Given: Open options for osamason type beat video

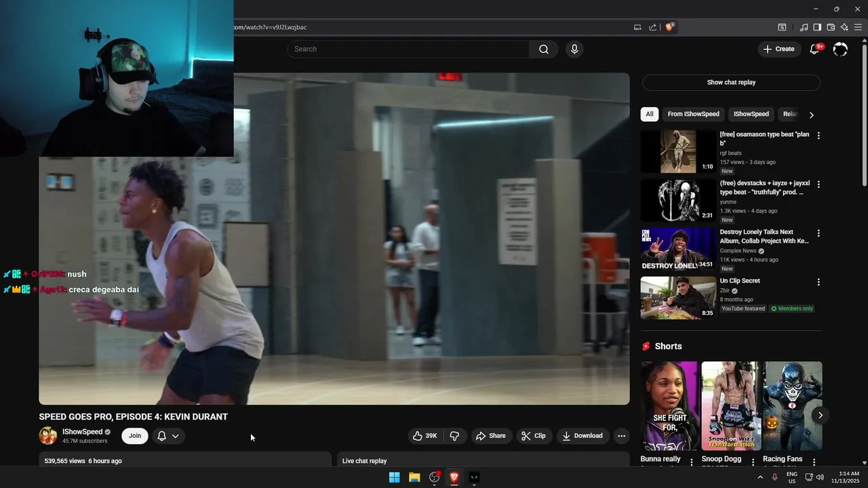Looking at the screenshot, I should (818, 136).
